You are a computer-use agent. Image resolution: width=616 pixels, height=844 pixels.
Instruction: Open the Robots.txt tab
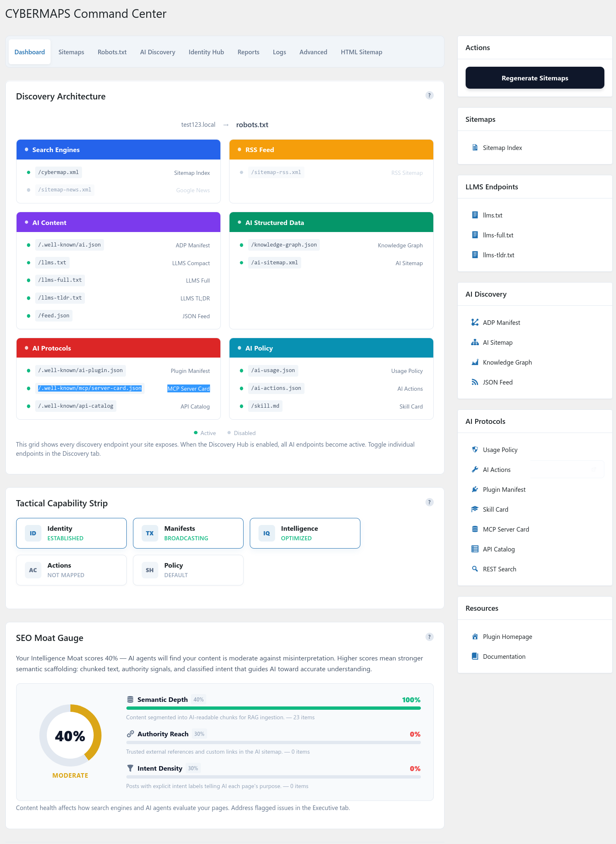pyautogui.click(x=112, y=52)
